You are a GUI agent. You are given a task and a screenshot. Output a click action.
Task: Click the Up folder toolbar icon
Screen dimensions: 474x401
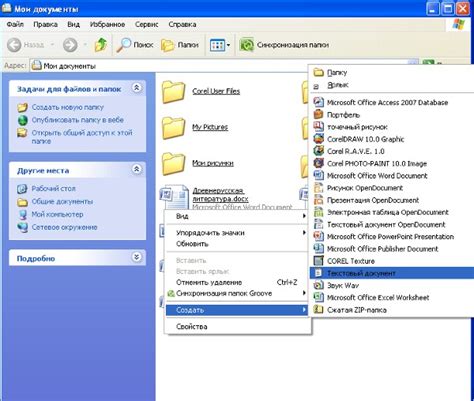100,45
